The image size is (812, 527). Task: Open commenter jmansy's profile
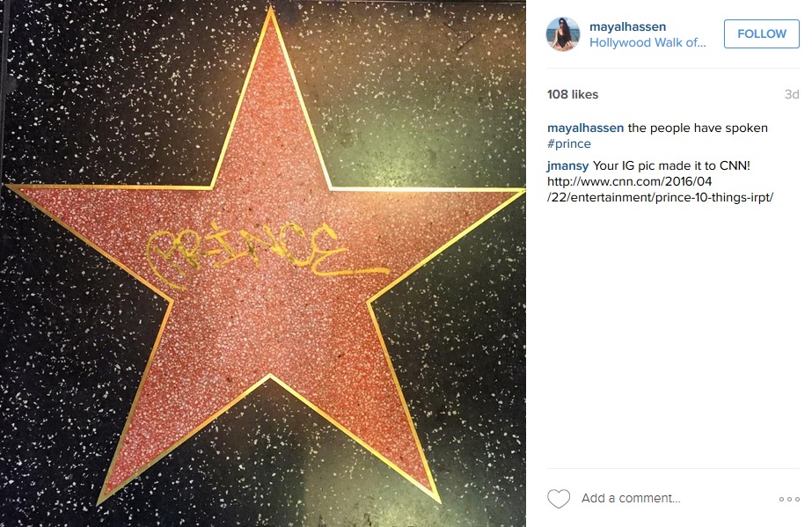[x=567, y=165]
